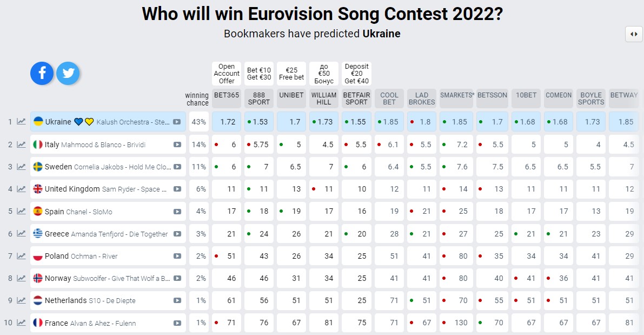Select the Betfair Sport column header

(356, 98)
